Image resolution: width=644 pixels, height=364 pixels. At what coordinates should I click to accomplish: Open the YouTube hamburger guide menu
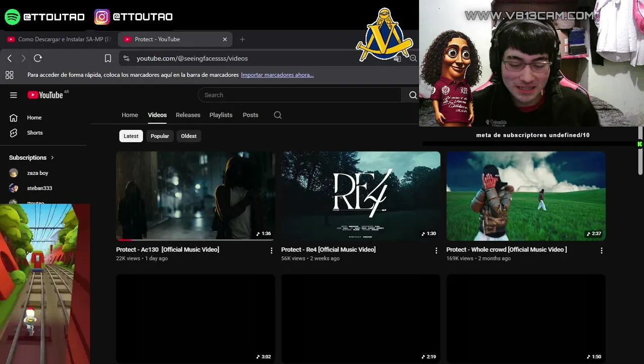14,95
